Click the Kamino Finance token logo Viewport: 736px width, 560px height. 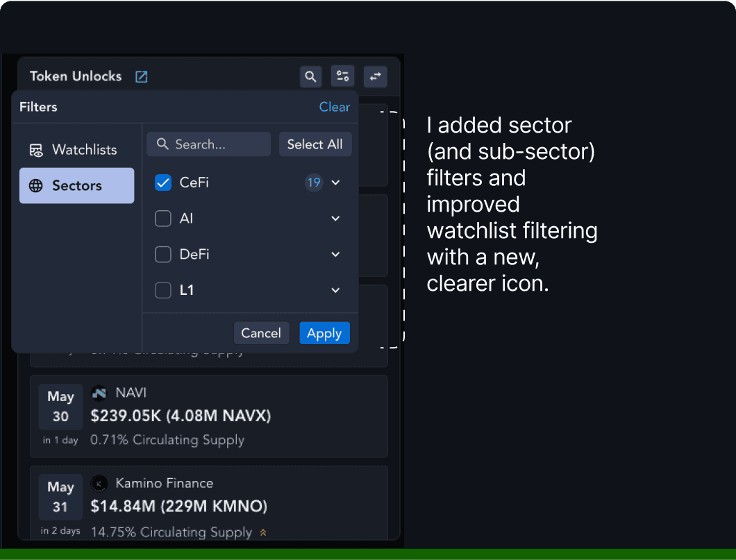99,483
